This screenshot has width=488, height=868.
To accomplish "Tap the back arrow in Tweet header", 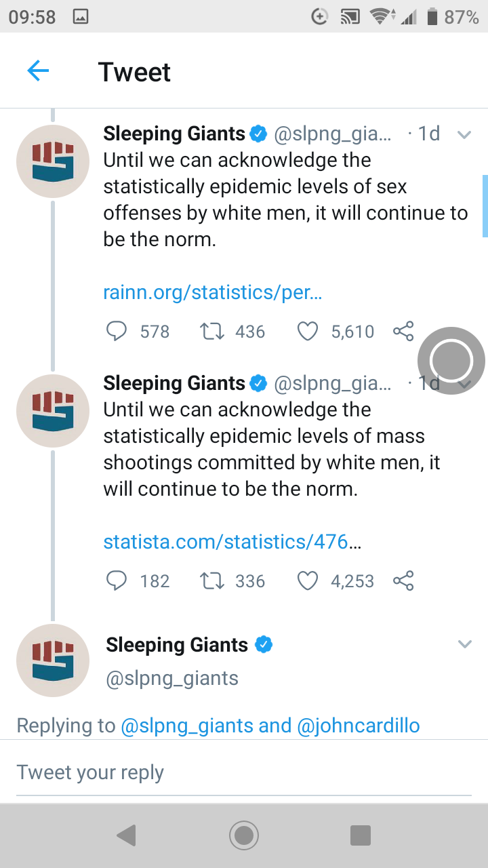I will pos(38,71).
